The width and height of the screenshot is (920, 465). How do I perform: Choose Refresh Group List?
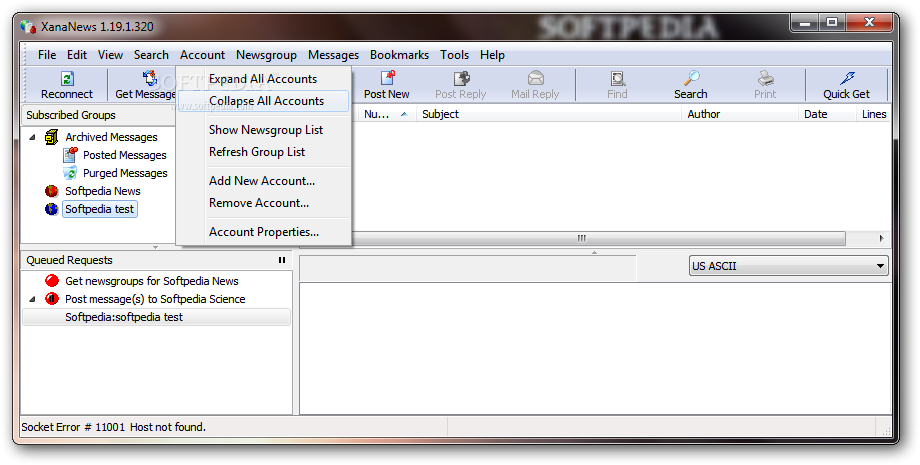coord(263,152)
